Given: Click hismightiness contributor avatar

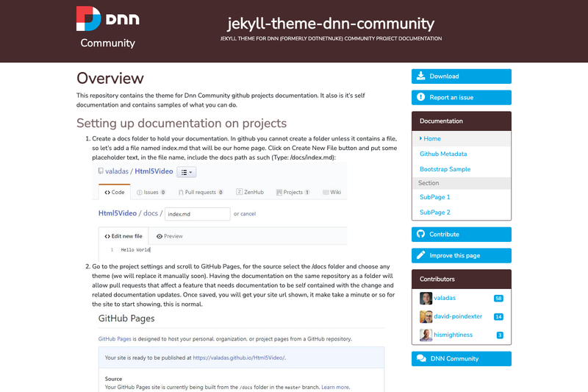Looking at the screenshot, I should [x=426, y=335].
